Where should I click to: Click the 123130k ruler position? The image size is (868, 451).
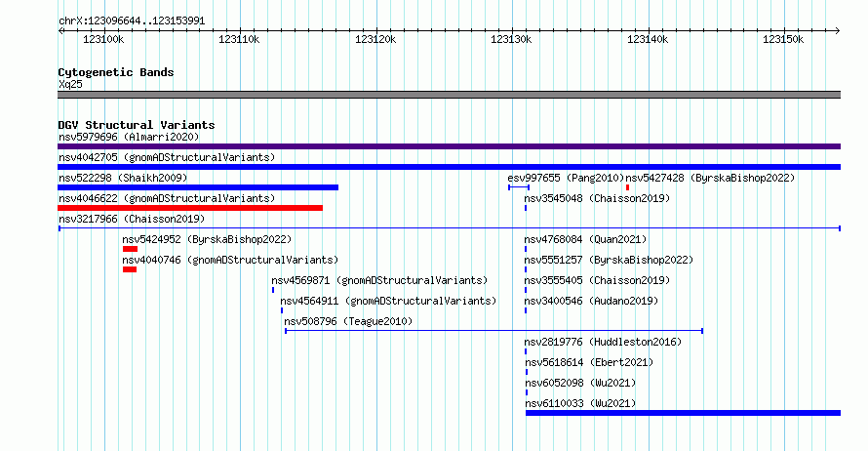511,39
